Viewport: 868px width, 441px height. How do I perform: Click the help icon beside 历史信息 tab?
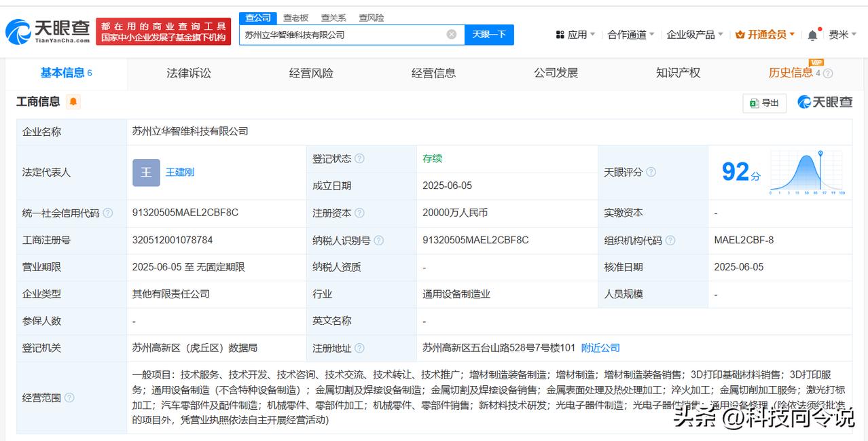click(828, 73)
